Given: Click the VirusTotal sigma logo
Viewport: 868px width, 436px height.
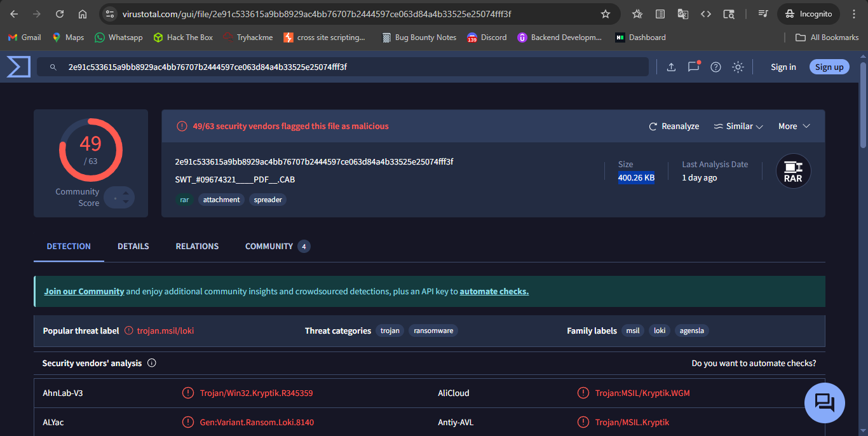Looking at the screenshot, I should (x=18, y=67).
